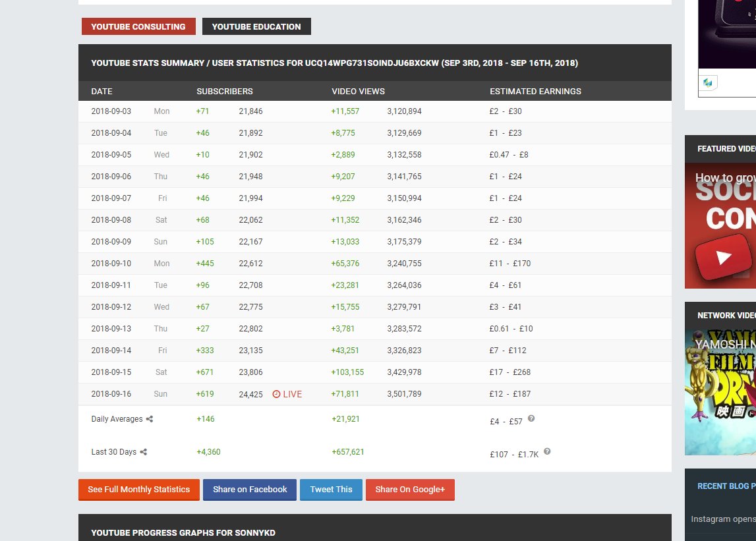Click the +65,376 video views value
The image size is (756, 541).
[x=345, y=264]
